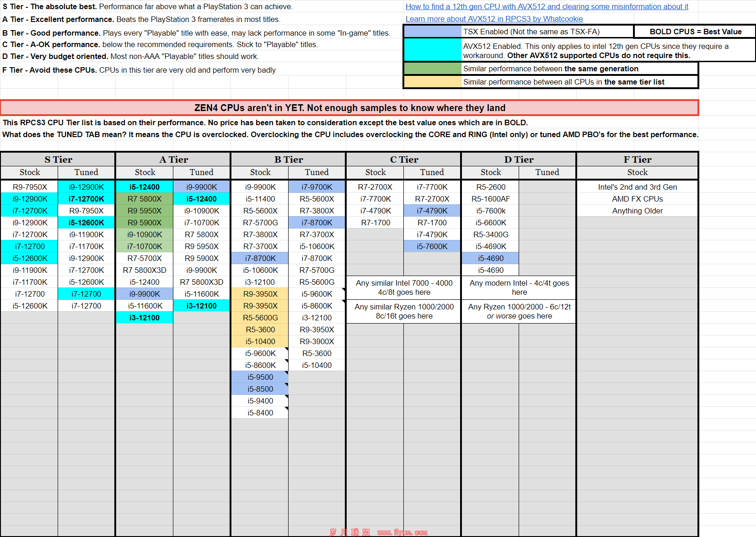Select i7-7700K in C Tier Tuned
The height and width of the screenshot is (537, 756).
pos(432,187)
